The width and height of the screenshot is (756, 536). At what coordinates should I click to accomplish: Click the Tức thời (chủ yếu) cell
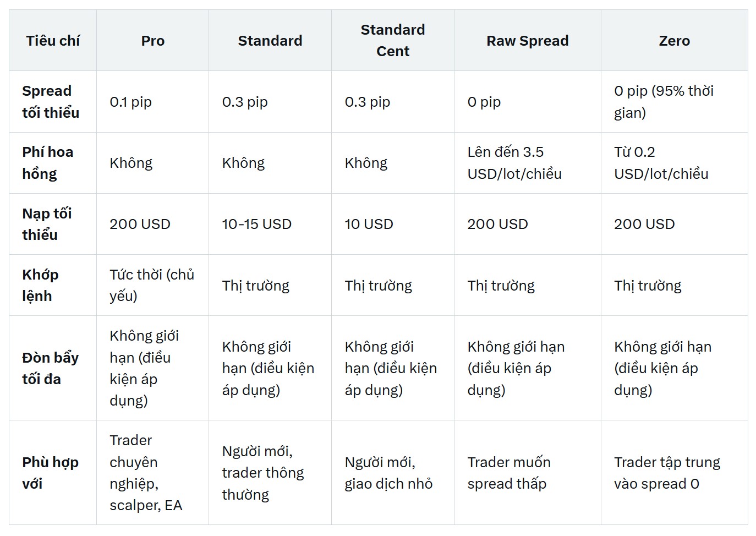152,285
